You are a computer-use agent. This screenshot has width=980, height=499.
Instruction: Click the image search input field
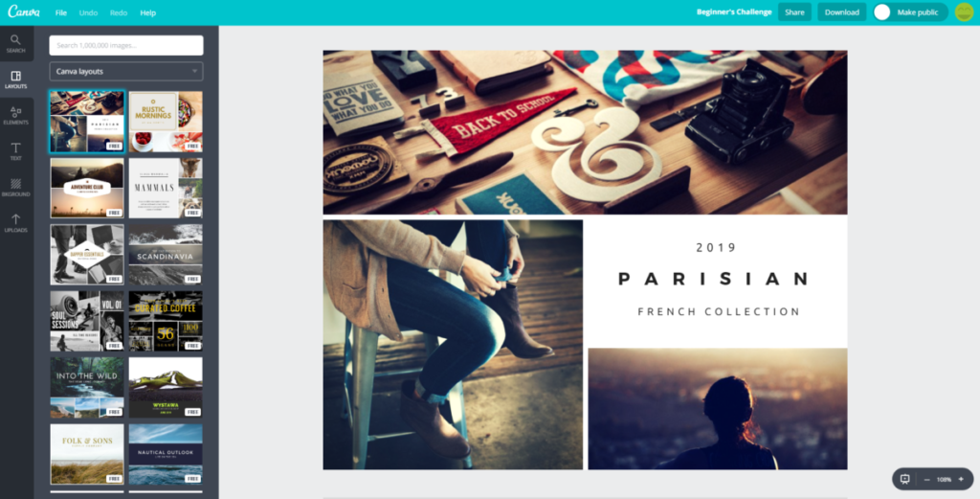click(x=126, y=45)
